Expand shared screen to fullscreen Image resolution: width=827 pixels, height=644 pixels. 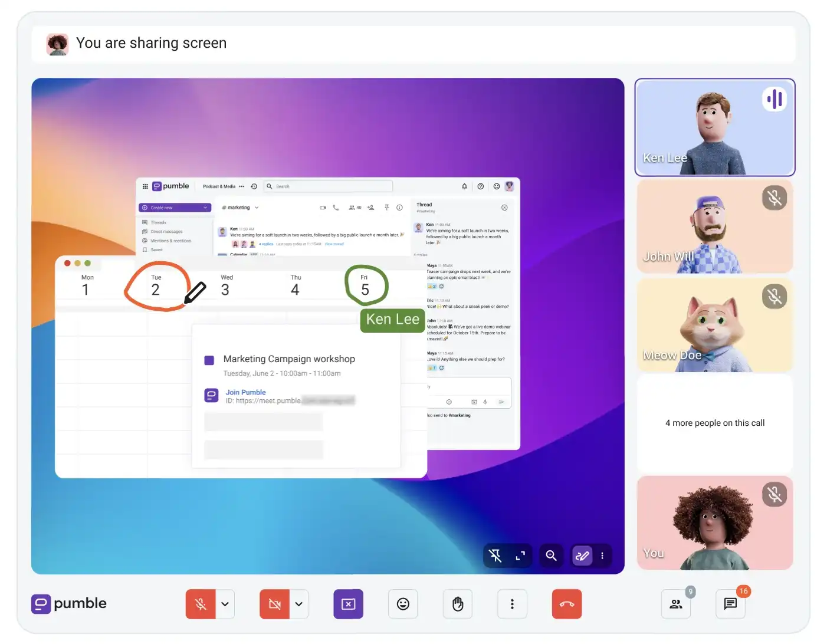tap(520, 556)
